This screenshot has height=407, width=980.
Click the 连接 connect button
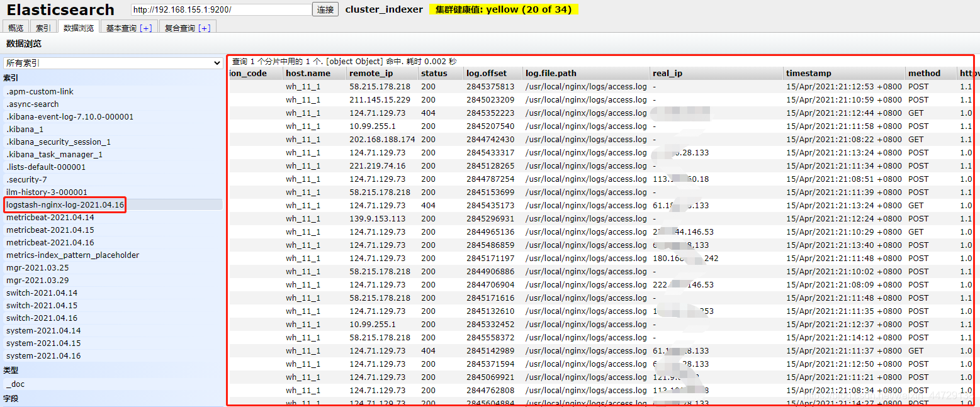[325, 9]
